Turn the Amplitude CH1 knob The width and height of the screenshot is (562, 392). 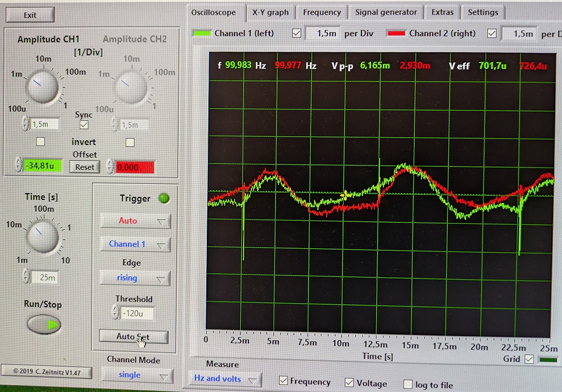42,86
